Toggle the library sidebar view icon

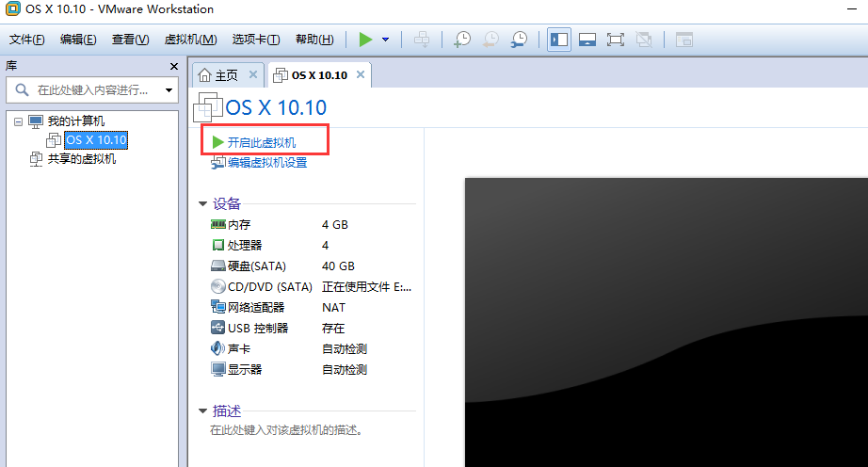[x=559, y=40]
